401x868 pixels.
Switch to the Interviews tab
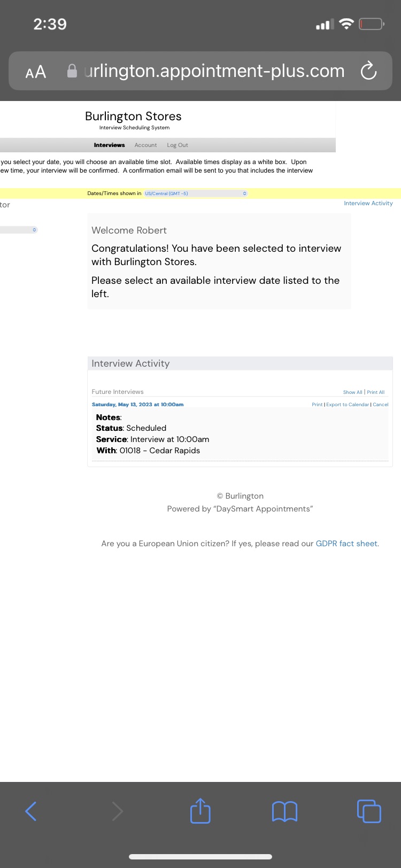pos(109,145)
